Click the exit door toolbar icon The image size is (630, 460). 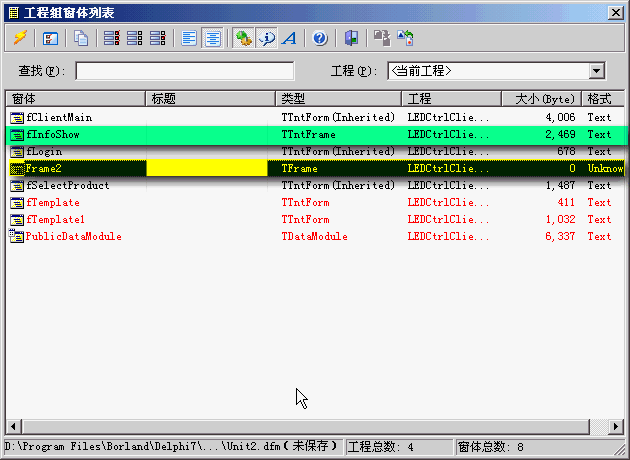pyautogui.click(x=351, y=38)
